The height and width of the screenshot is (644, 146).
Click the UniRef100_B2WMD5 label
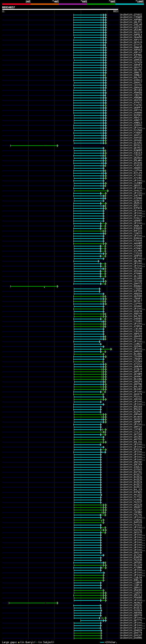pyautogui.click(x=131, y=151)
